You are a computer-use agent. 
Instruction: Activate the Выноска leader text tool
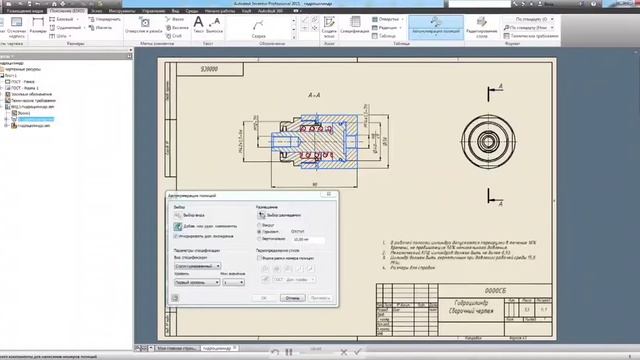(x=215, y=24)
